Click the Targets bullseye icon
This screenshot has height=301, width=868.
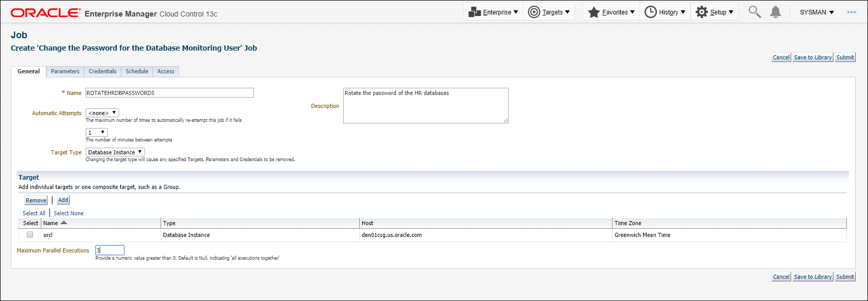[534, 12]
